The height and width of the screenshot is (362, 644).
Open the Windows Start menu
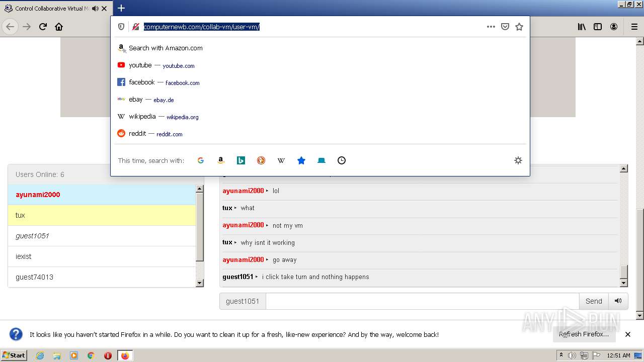pos(14,355)
